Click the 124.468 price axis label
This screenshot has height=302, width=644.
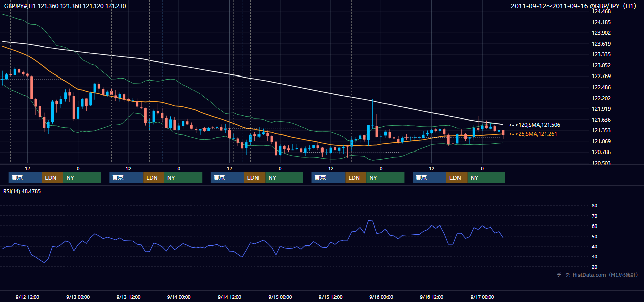click(602, 11)
